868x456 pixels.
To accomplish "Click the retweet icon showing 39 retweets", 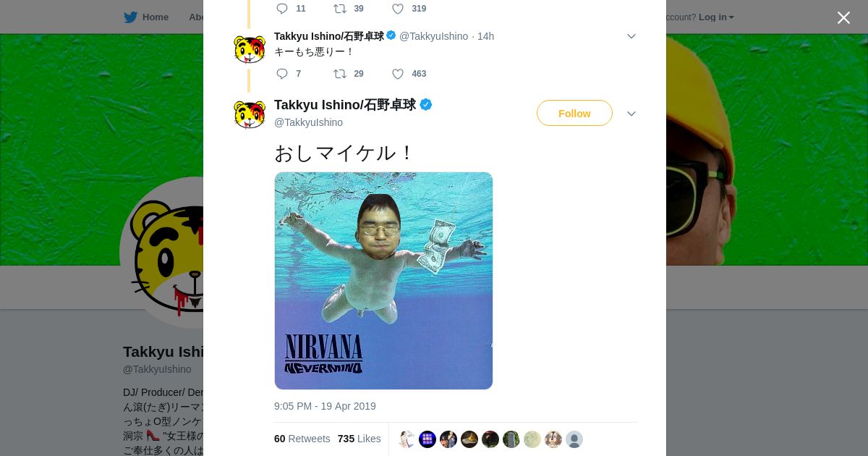I will point(340,9).
